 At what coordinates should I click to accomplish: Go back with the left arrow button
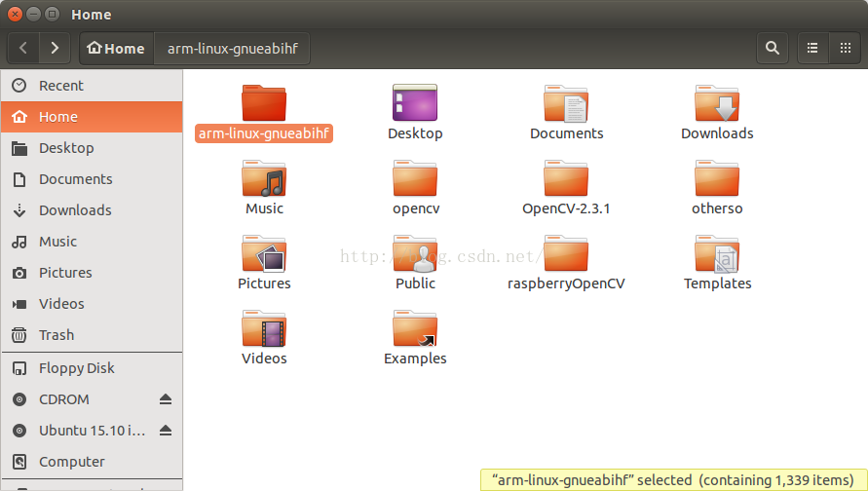pos(23,48)
